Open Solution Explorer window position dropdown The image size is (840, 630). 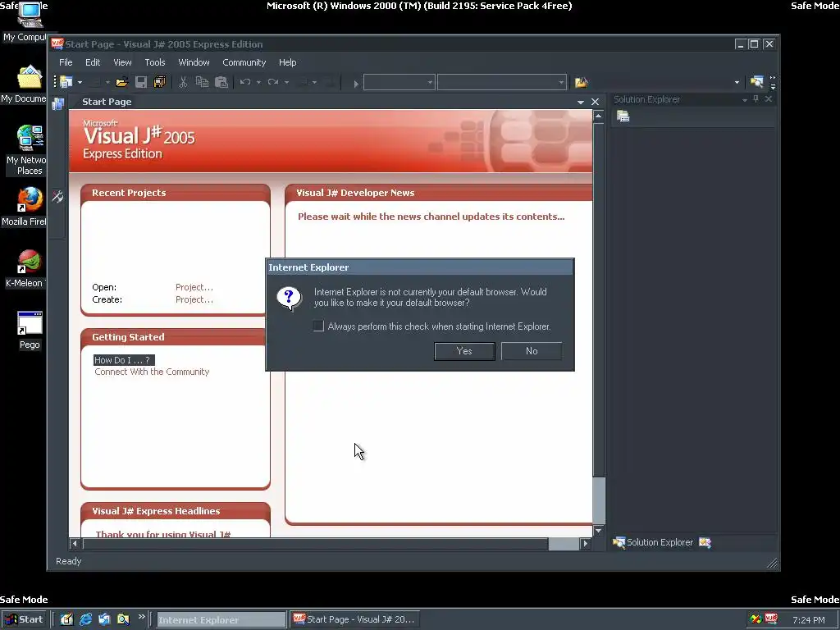click(745, 99)
